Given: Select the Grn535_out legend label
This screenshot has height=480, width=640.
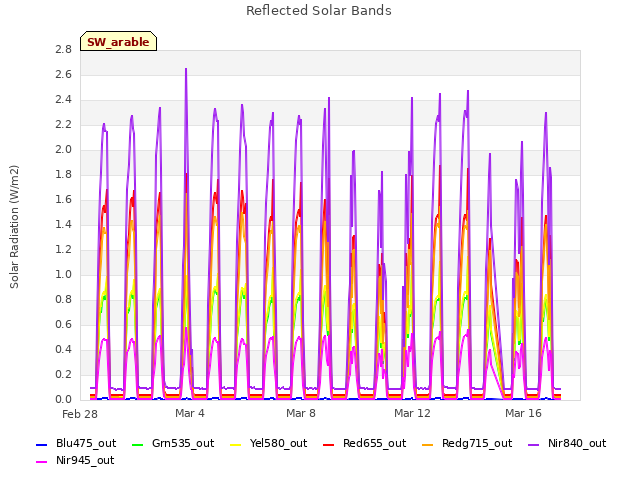Looking at the screenshot, I should tap(183, 444).
